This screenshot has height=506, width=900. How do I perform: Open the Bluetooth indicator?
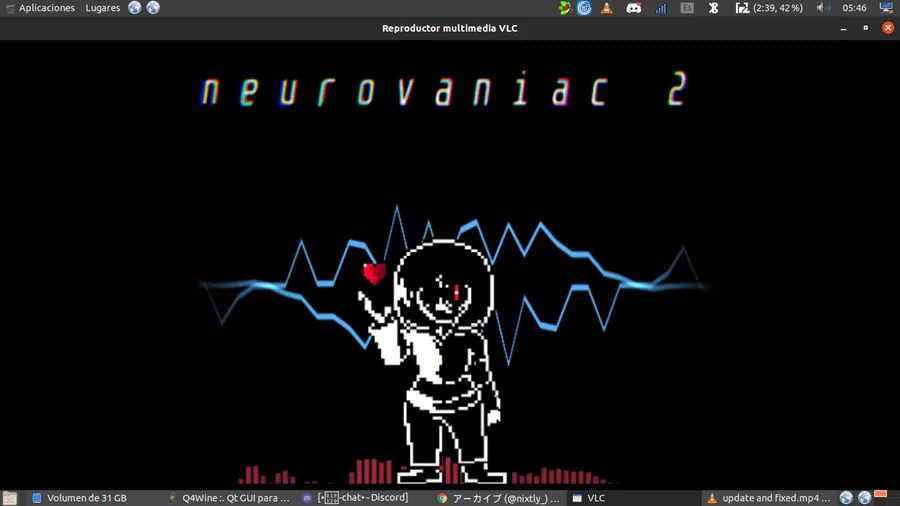point(713,8)
